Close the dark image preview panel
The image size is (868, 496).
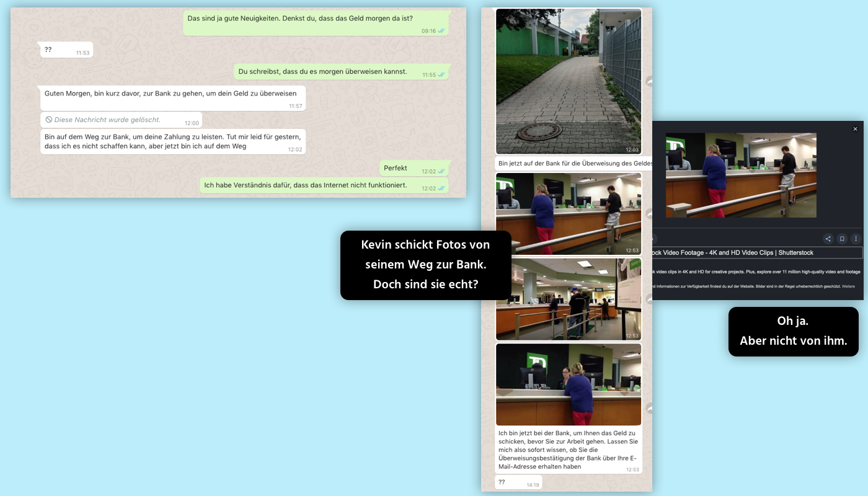(855, 129)
